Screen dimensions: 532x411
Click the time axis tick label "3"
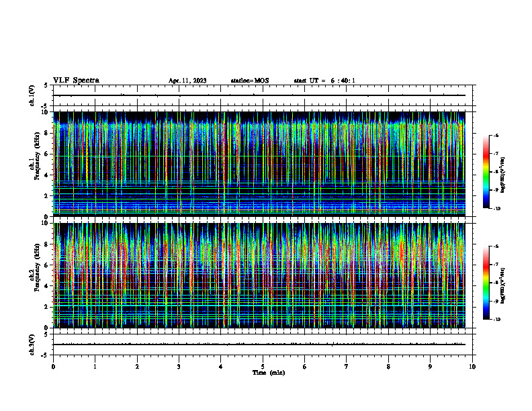tap(179, 367)
